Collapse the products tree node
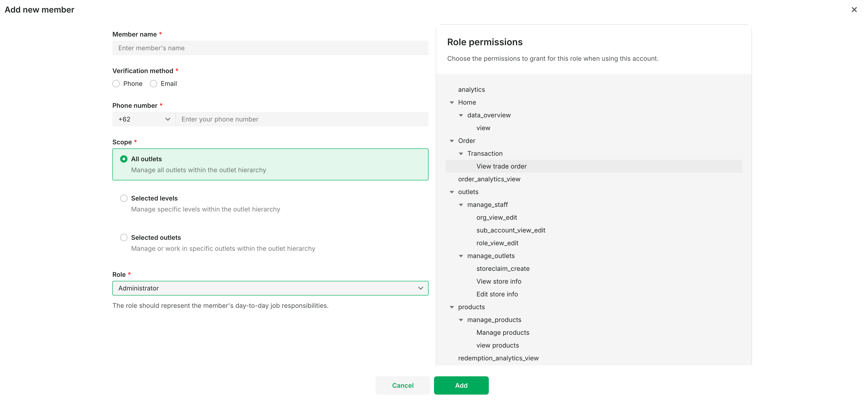This screenshot has height=401, width=868. [452, 307]
